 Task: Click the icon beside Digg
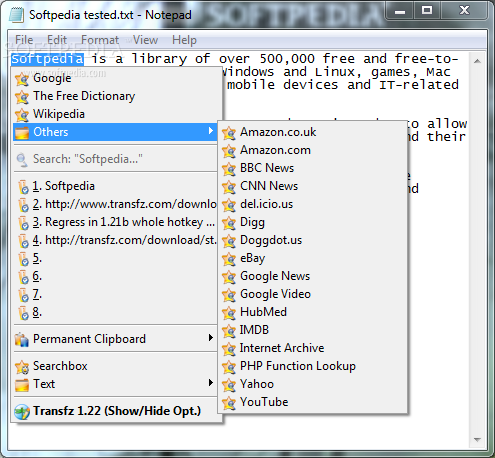[x=229, y=223]
